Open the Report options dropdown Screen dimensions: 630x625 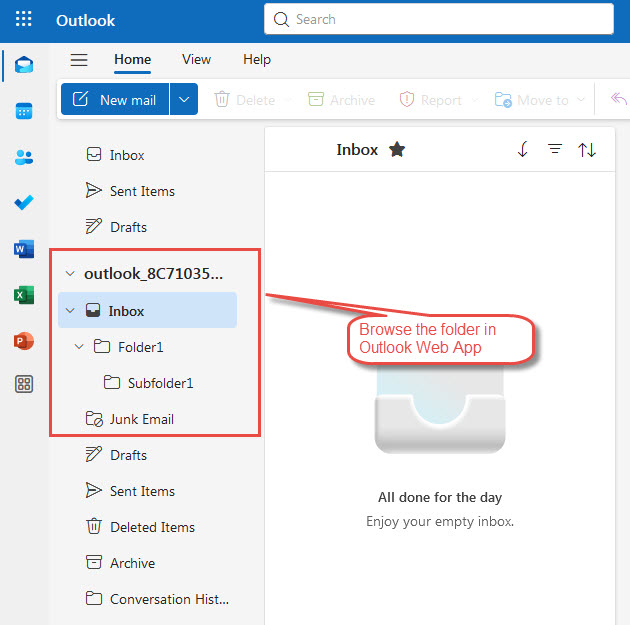click(475, 100)
